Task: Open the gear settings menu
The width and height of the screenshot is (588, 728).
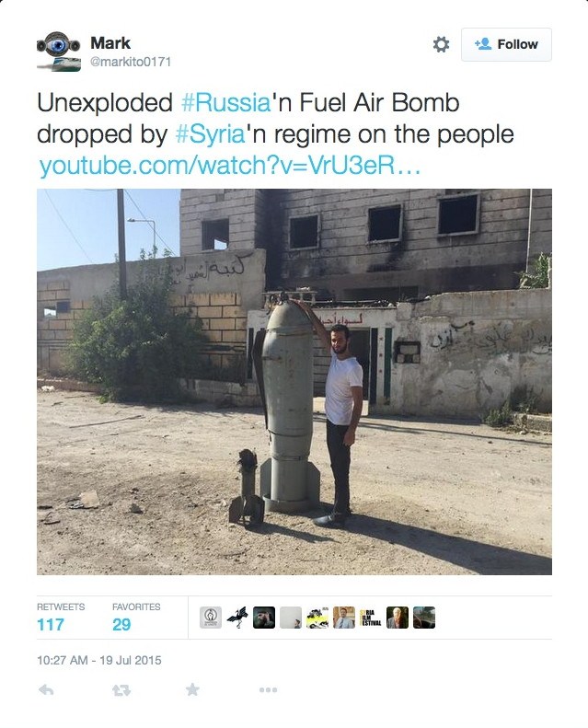Action: 441,44
